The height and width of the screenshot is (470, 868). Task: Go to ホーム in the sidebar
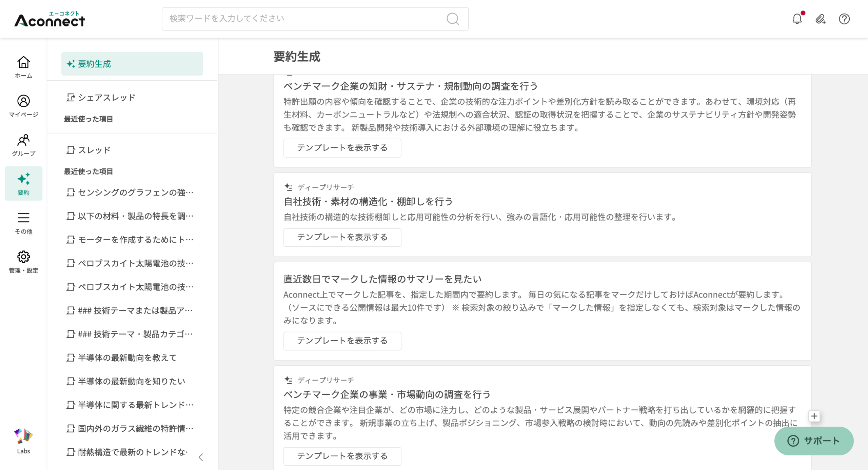click(x=23, y=67)
